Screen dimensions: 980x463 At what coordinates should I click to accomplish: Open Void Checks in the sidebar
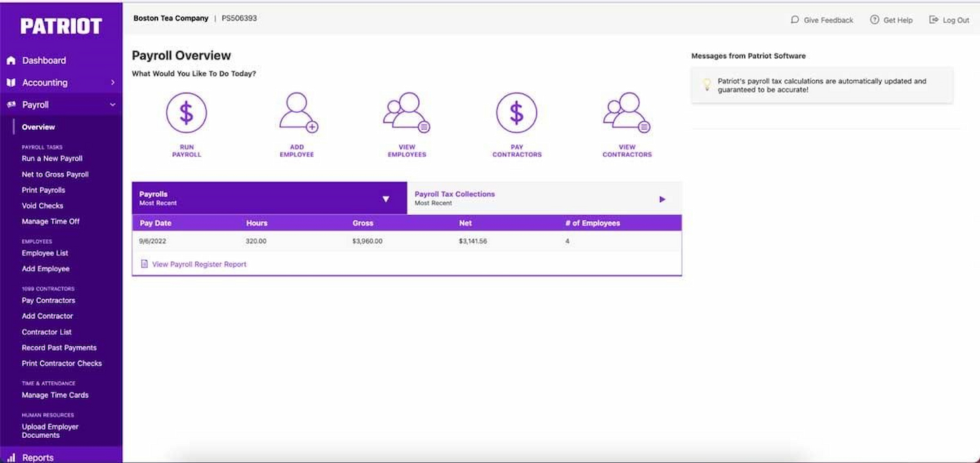43,206
